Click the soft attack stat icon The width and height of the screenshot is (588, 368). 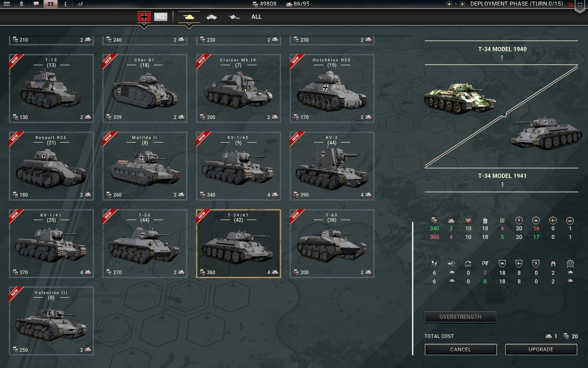point(519,220)
